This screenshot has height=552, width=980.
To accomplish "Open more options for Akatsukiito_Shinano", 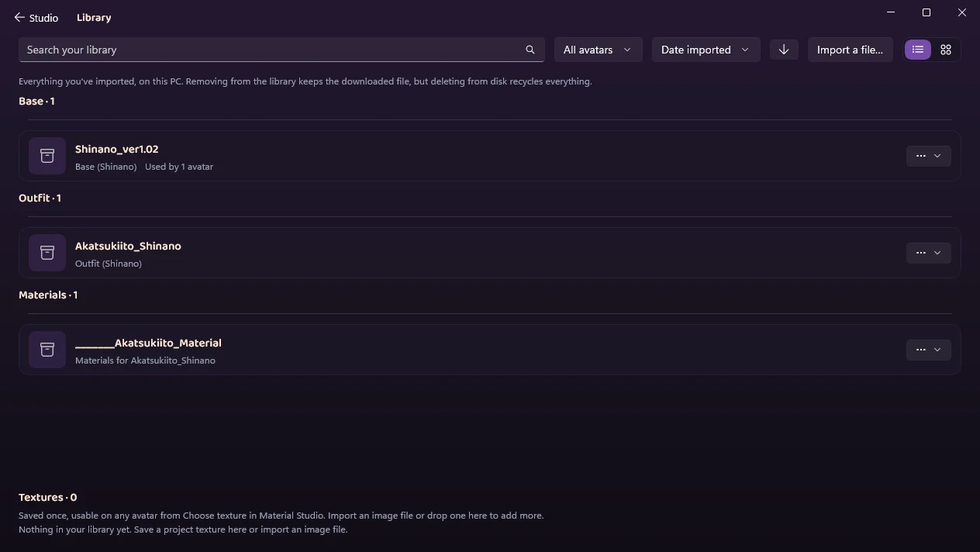I will (x=928, y=253).
